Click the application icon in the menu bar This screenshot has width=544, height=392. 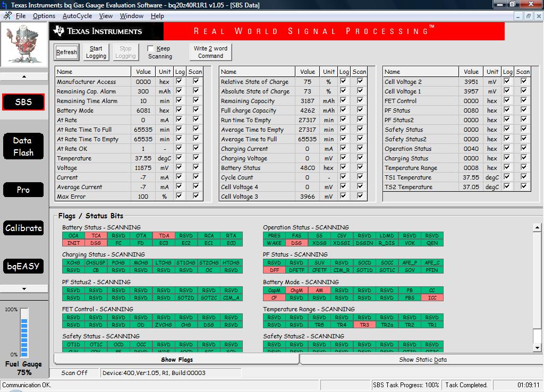pyautogui.click(x=7, y=15)
